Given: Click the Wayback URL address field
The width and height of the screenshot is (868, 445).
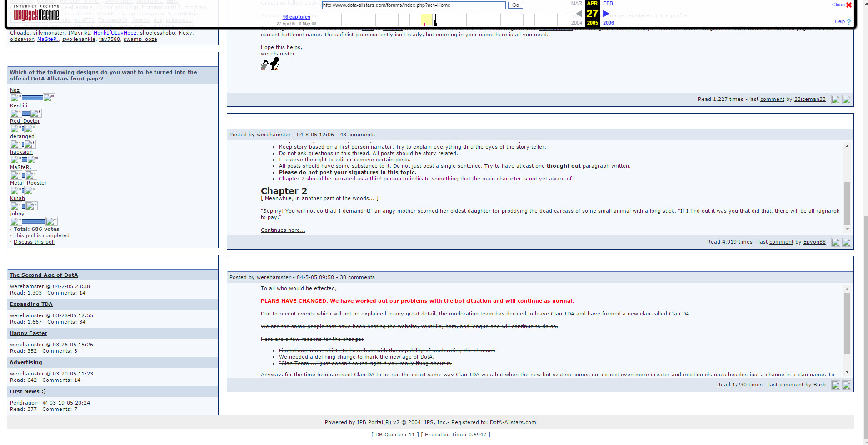Looking at the screenshot, I should pyautogui.click(x=414, y=5).
